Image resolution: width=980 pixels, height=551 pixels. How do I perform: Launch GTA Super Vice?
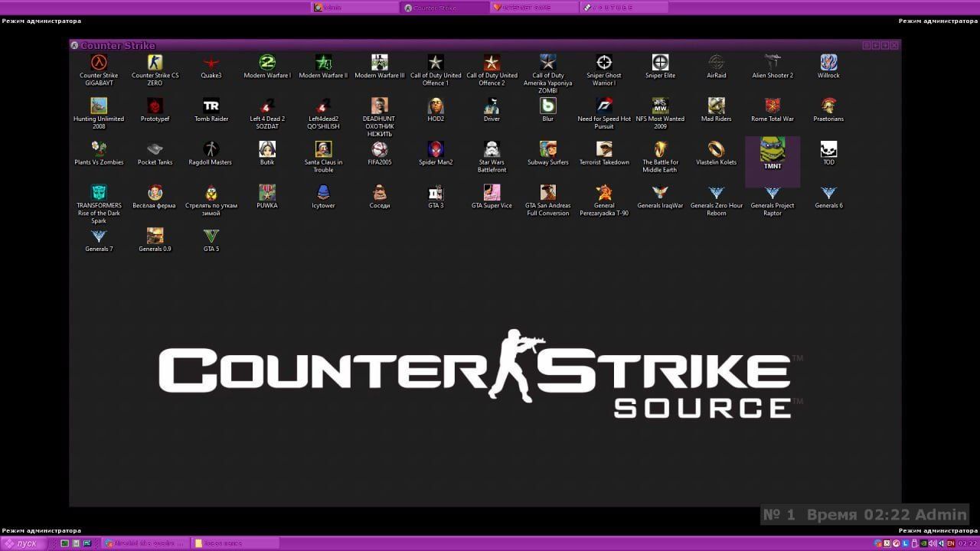point(492,192)
